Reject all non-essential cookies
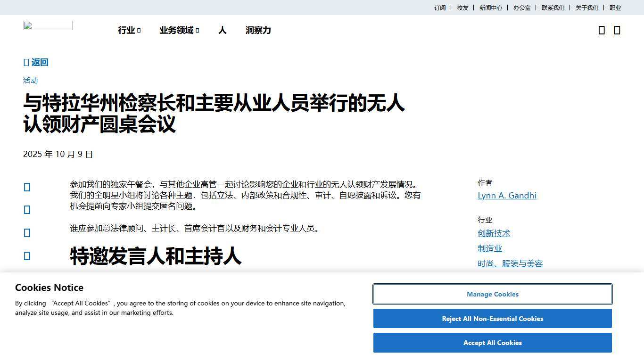This screenshot has height=362, width=644. pos(492,319)
